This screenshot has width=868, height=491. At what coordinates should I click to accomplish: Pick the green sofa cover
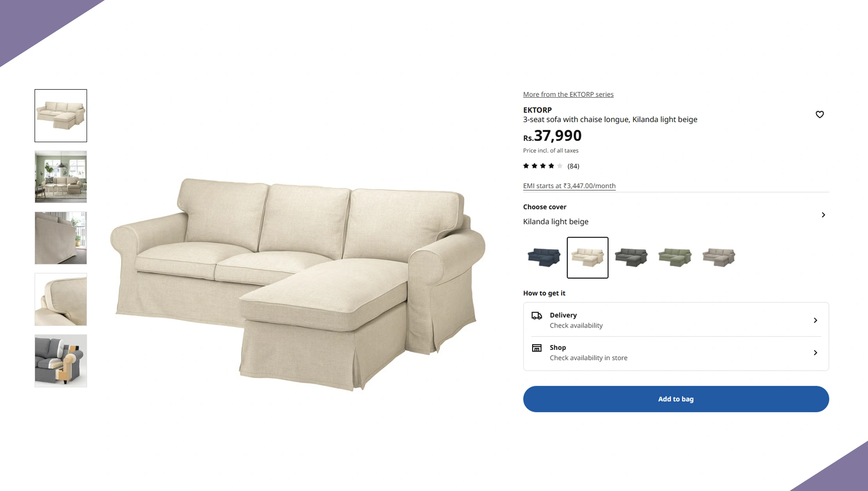(675, 257)
